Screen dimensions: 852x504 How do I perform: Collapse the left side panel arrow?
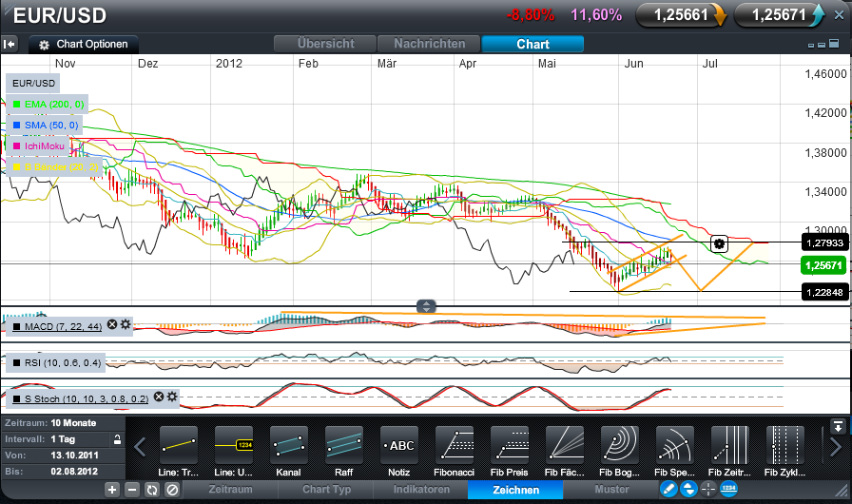[10, 44]
